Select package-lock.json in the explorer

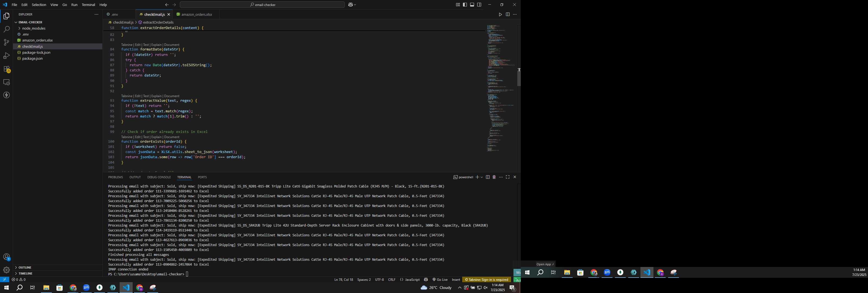tap(58, 53)
